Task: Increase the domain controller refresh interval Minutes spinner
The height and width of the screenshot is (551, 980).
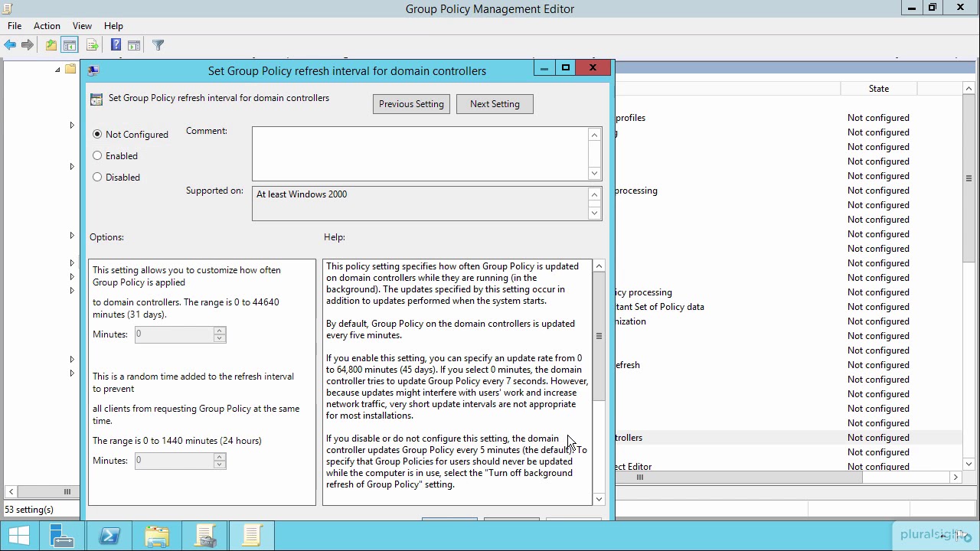Action: pos(220,331)
